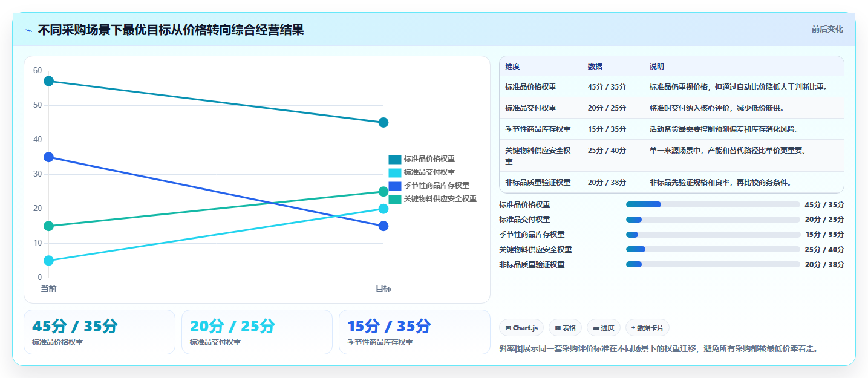The image size is (868, 378).
Task: Select the 关键物料供应安全权重 point at 目标 (25)
Action: pos(383,192)
